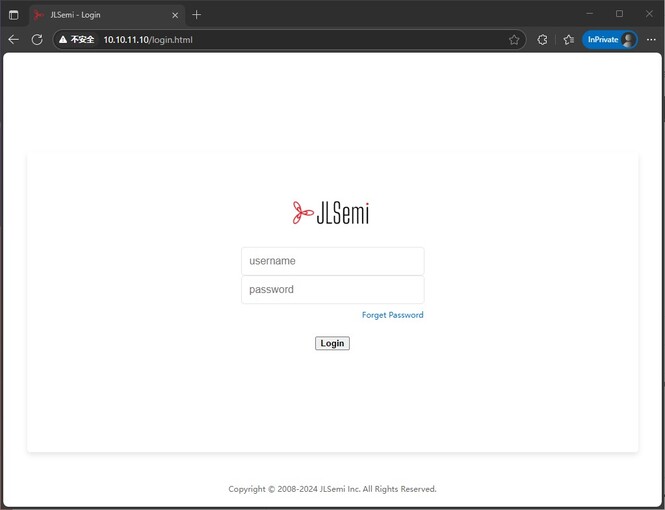This screenshot has height=510, width=665.
Task: Open the favorites list icon
Action: 569,40
